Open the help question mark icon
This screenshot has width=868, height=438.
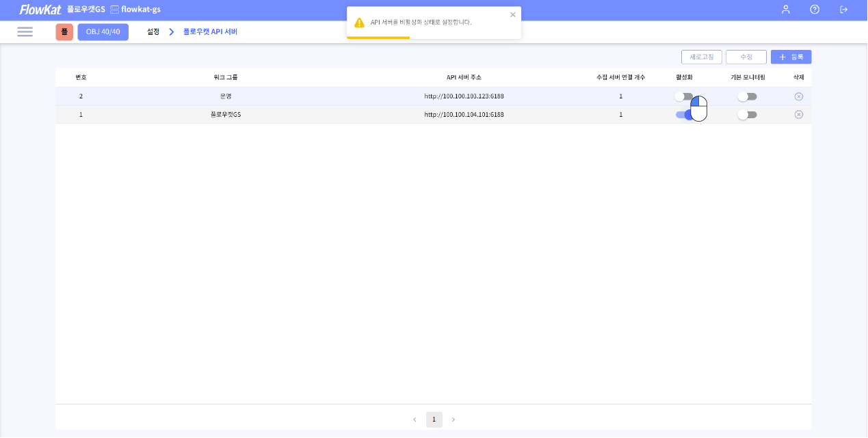point(814,10)
